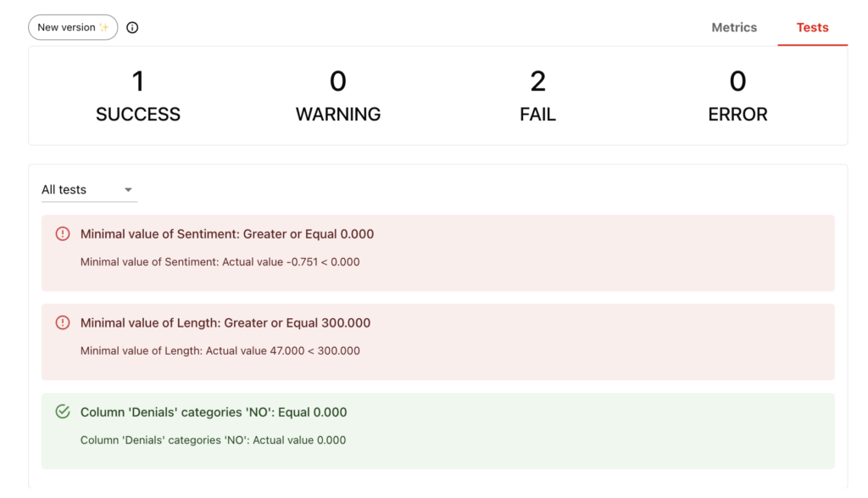The image size is (868, 498).
Task: Click the info icon beside New version
Action: tap(132, 27)
